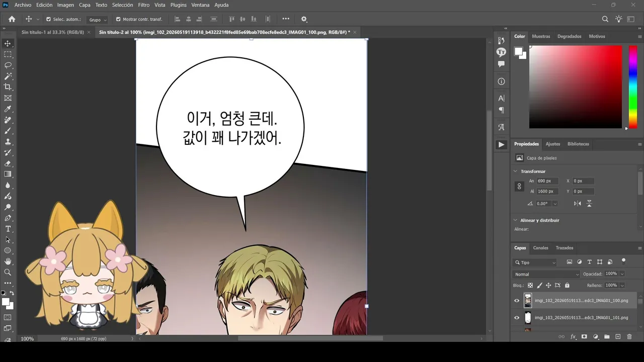This screenshot has width=644, height=362.
Task: Select the Horizontal Type tool
Action: tap(8, 229)
